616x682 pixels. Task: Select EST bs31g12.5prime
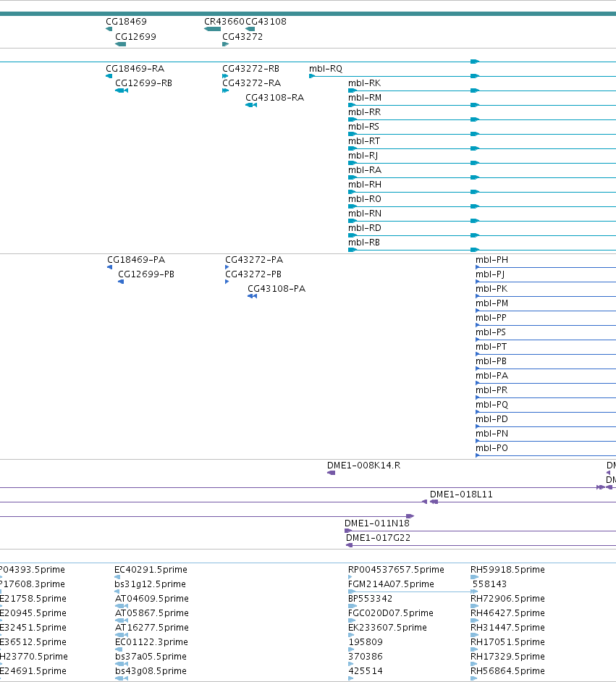point(151,584)
